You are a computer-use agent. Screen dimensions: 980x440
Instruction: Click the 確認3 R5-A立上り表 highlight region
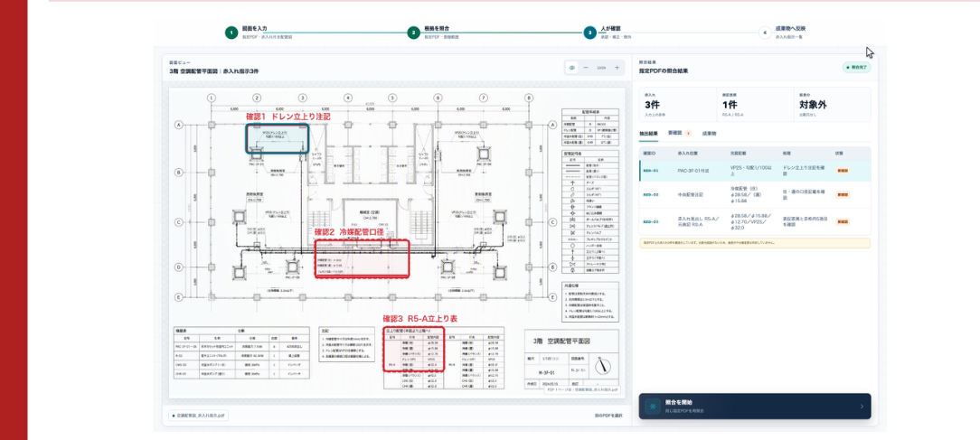(413, 349)
